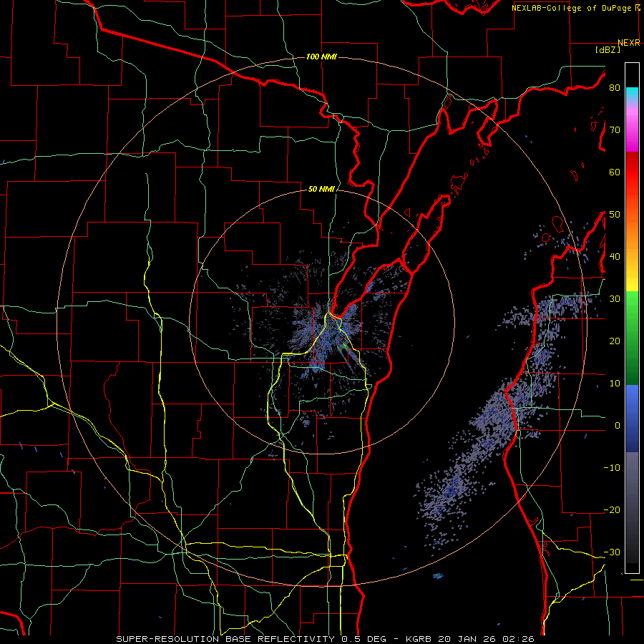Click the 0 dBZ scale value
Screen dimensions: 644x644
point(618,426)
